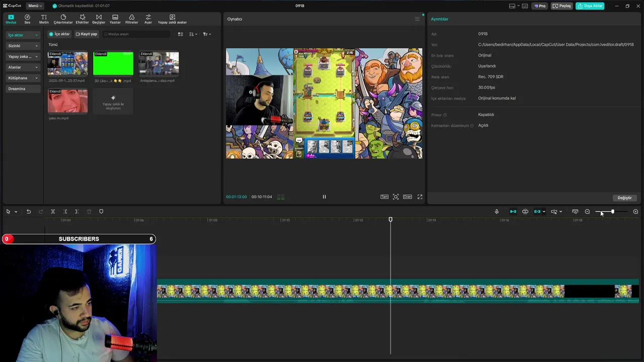Viewport: 644px width, 362px height.
Task: Select the green screen 3D Like clip
Action: click(113, 63)
